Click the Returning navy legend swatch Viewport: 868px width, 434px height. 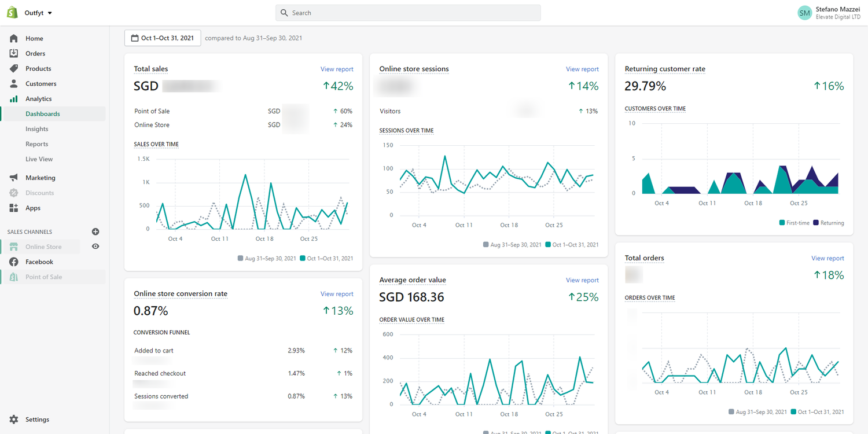tap(816, 223)
